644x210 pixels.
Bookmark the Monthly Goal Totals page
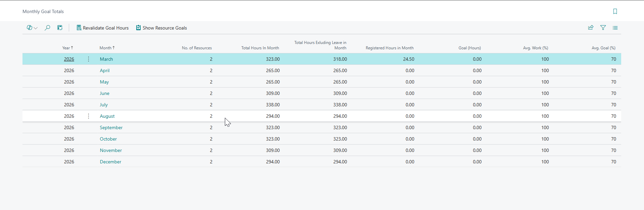(x=615, y=11)
